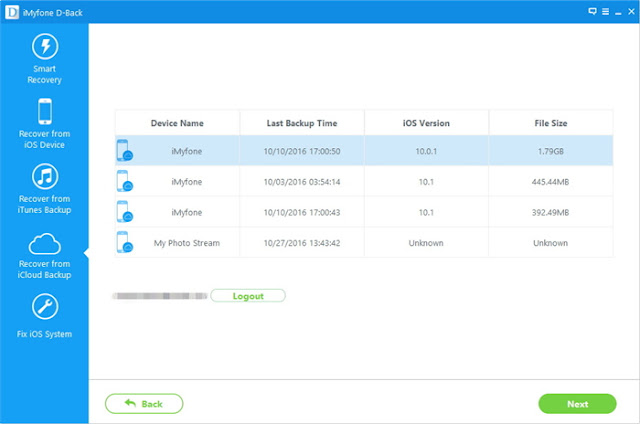The image size is (640, 424).
Task: Select the My Photo Stream backup entry
Action: pyautogui.click(x=364, y=242)
